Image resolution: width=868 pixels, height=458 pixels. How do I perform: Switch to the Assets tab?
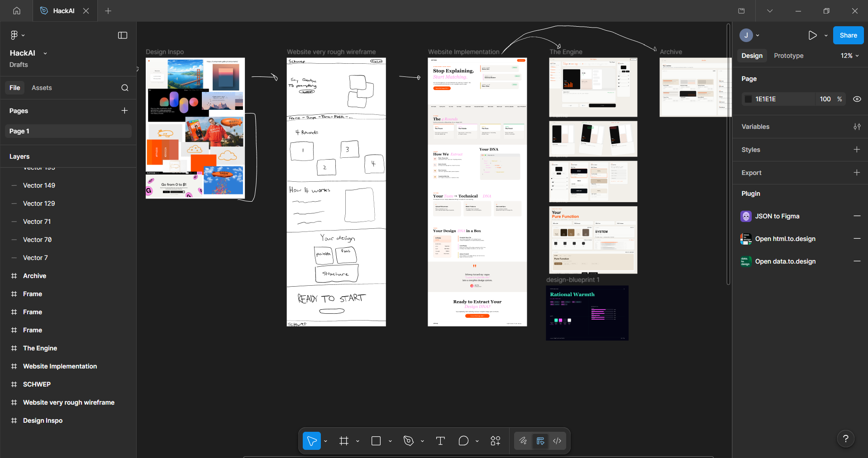[42, 88]
